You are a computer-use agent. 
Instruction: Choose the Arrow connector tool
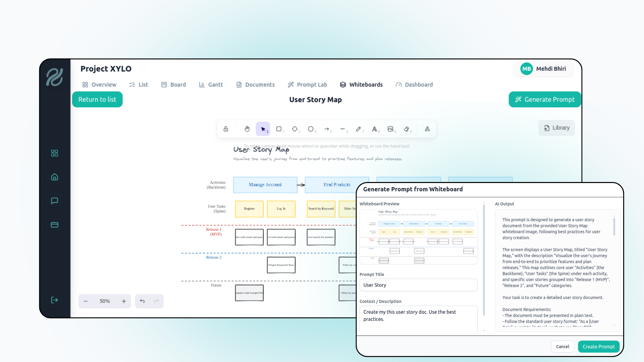[327, 129]
